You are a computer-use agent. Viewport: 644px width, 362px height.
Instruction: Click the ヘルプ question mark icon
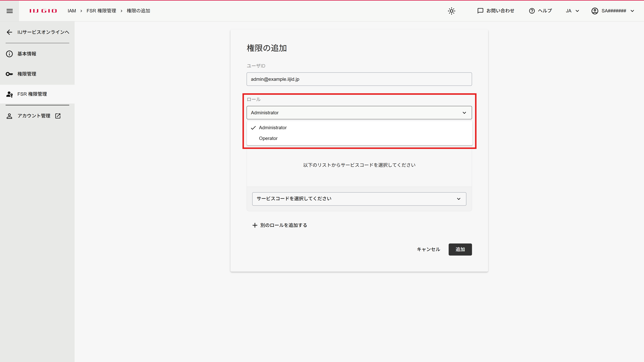click(x=532, y=11)
